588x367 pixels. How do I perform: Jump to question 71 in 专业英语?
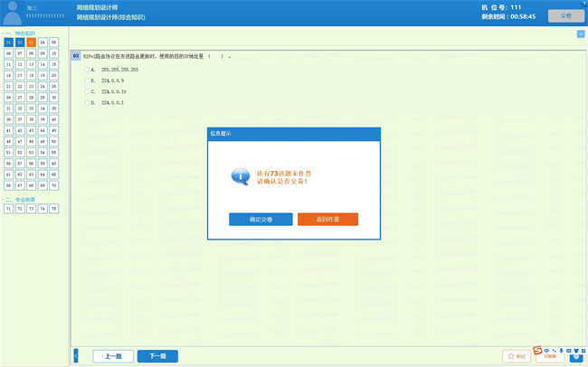pyautogui.click(x=9, y=209)
